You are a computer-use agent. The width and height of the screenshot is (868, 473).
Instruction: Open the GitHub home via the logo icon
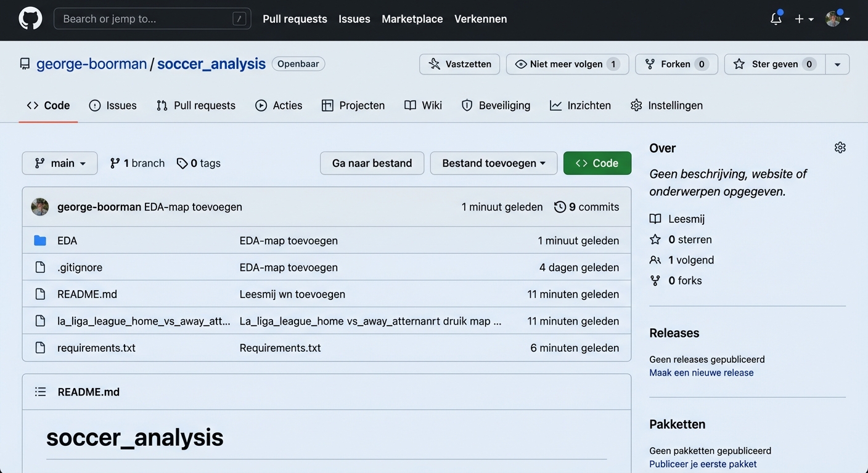point(30,18)
